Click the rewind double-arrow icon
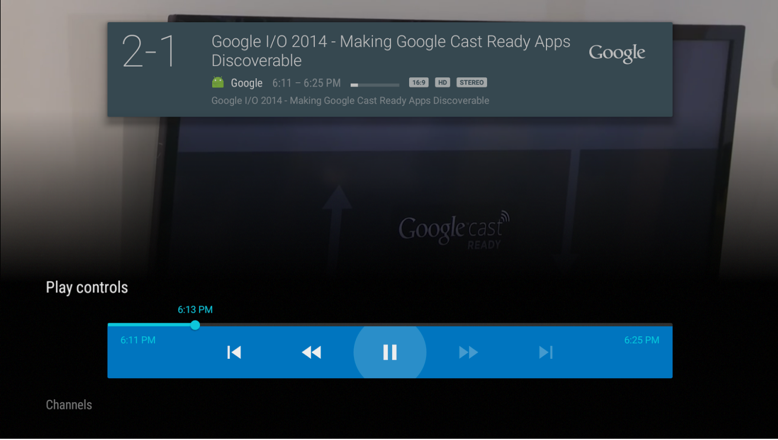The height and width of the screenshot is (440, 778). [x=312, y=352]
